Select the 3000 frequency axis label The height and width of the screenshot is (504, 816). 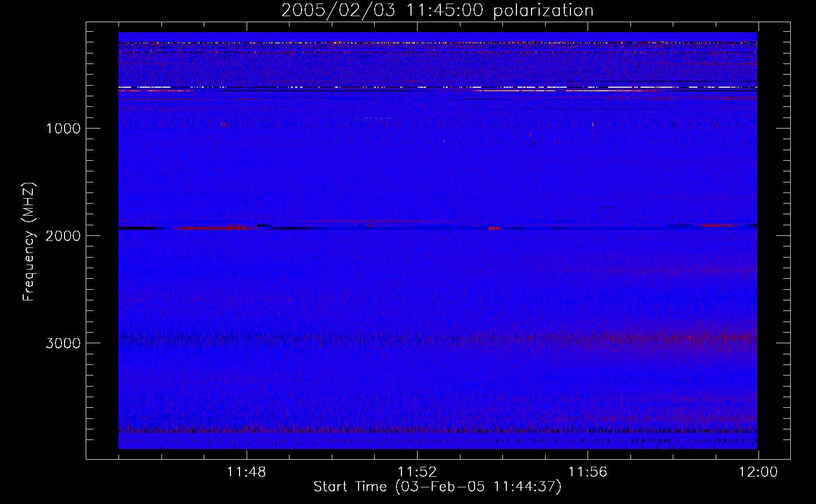tap(63, 343)
